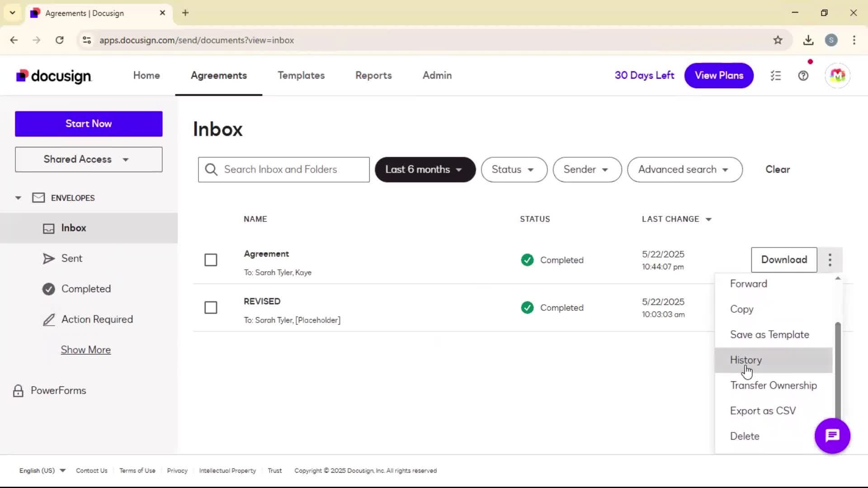
Task: Collapse the Envelopes section arrow
Action: point(18,198)
